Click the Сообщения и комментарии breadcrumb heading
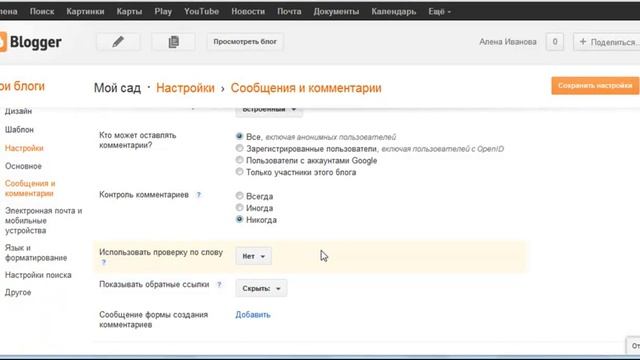This screenshot has width=640, height=360. coord(306,88)
